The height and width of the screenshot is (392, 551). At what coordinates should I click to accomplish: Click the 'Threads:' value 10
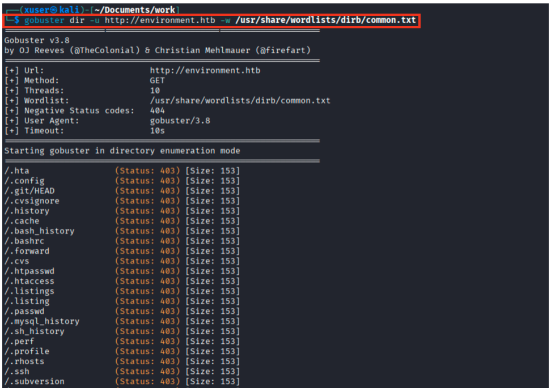tap(155, 91)
